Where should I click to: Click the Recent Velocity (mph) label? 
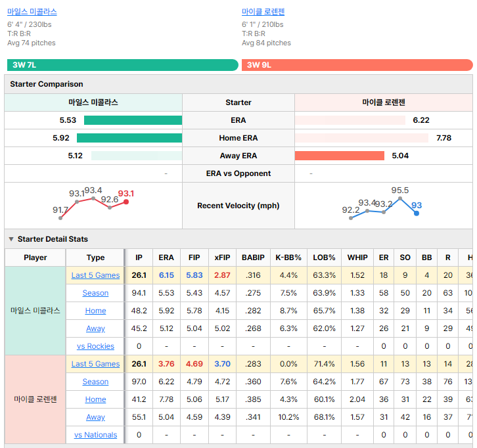(238, 206)
